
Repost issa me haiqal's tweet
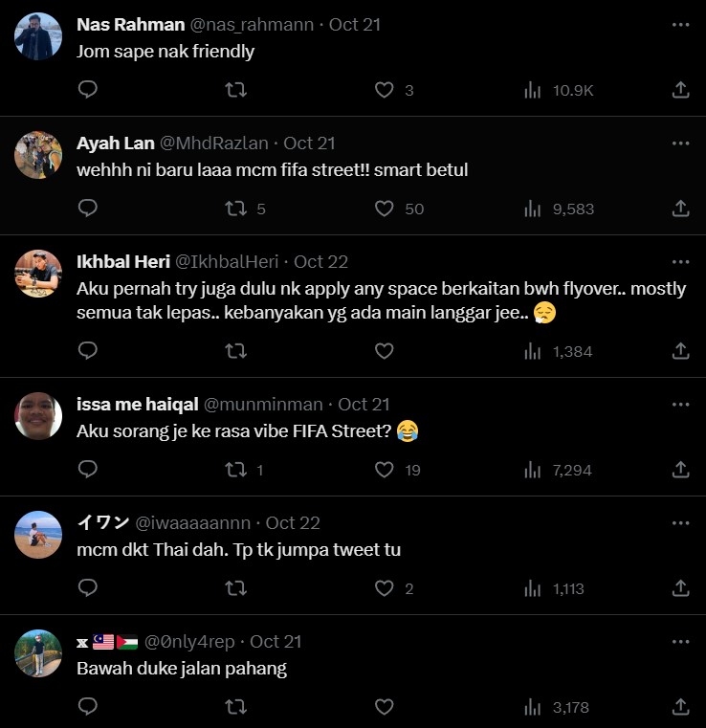click(235, 470)
